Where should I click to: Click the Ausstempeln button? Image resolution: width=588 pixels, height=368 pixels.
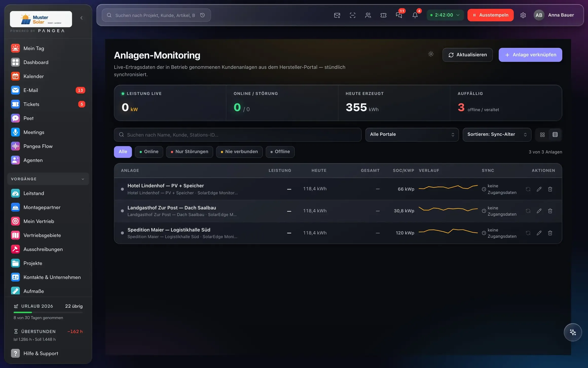pos(490,15)
